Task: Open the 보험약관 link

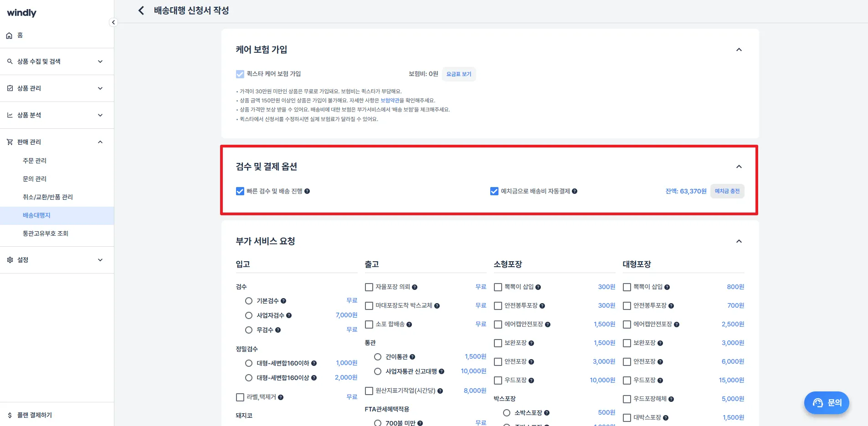Action: (390, 101)
